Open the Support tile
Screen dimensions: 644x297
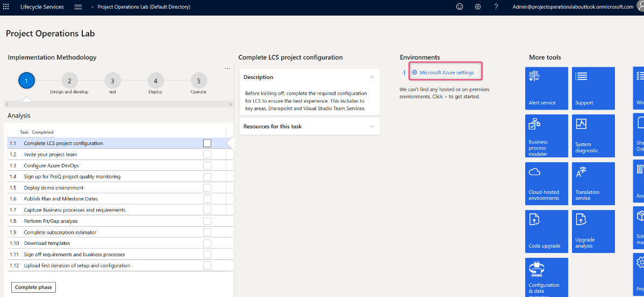pyautogui.click(x=593, y=88)
